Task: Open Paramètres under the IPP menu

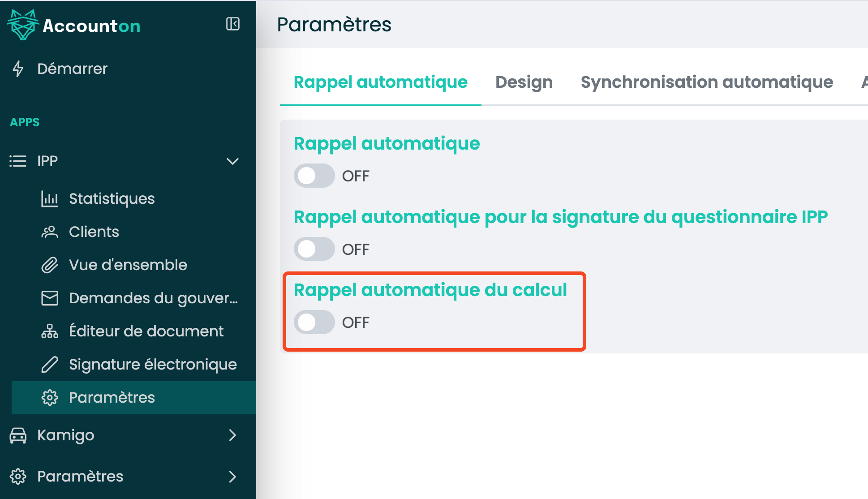Action: pos(112,398)
